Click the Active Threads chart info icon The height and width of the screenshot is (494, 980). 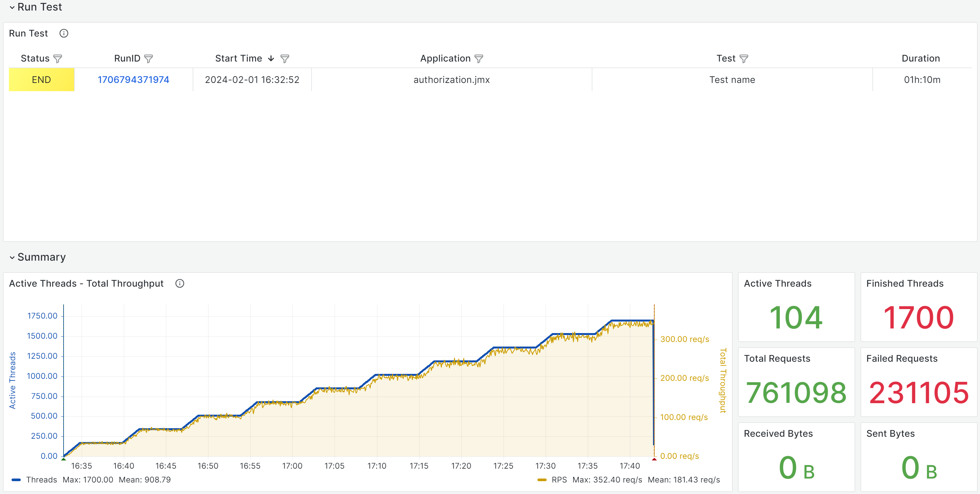coord(179,283)
